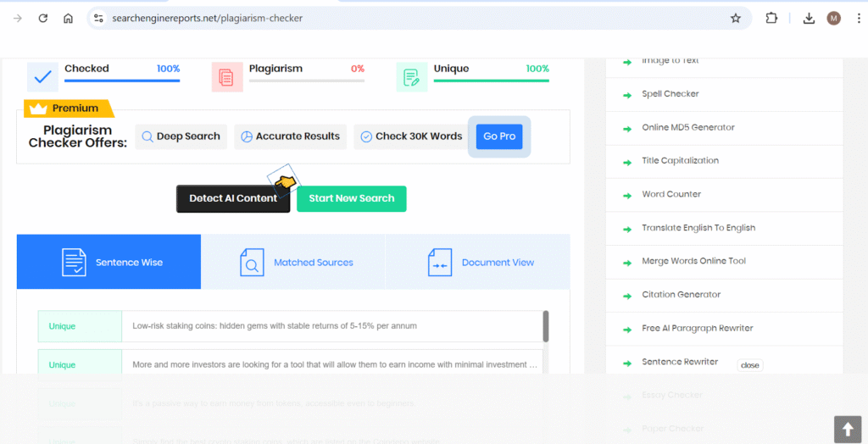Click Start New Search button
The height and width of the screenshot is (444, 868).
coord(351,198)
